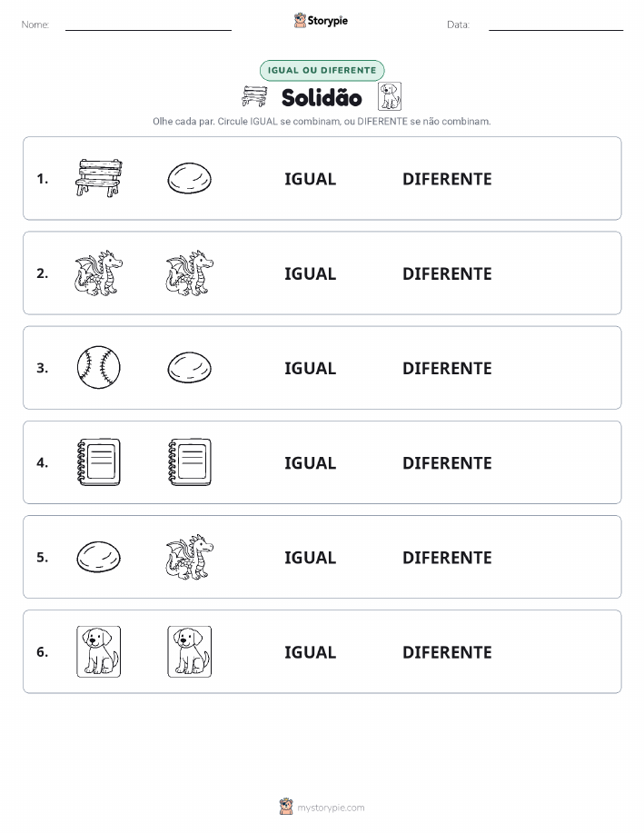Mark DIFERENTE for row 5
This screenshot has width=644, height=833.
[447, 557]
